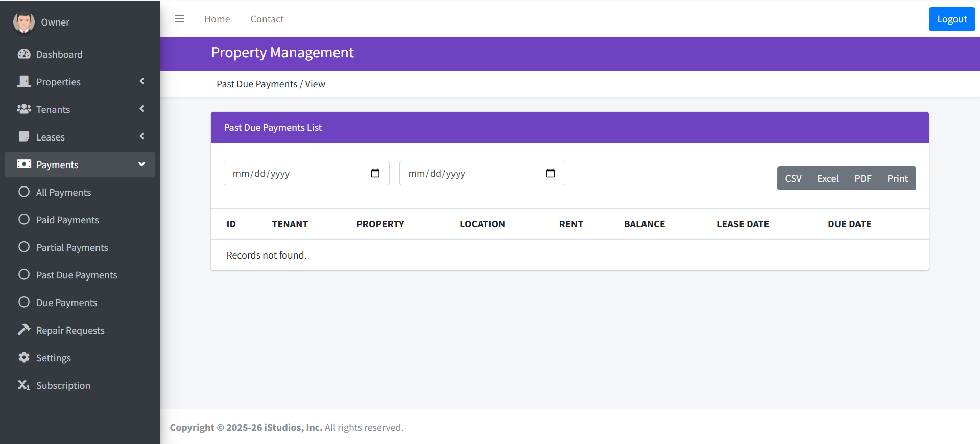Click the Repair Requests hammer icon

coord(24,330)
